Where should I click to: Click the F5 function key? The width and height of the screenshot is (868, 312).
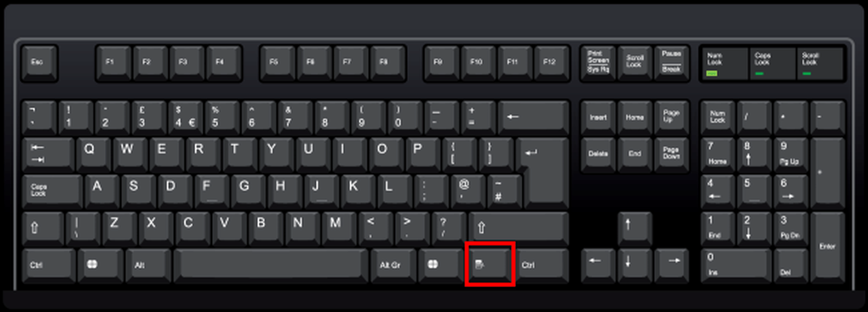277,61
